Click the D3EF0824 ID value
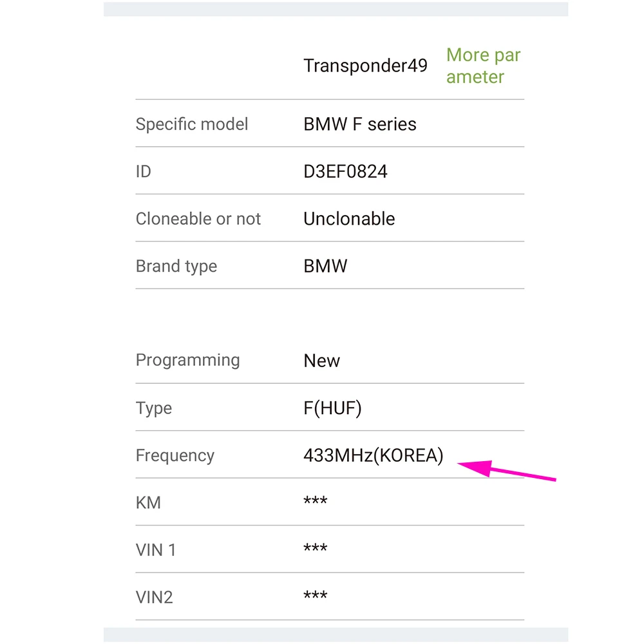Viewport: 644px width, 644px height. [x=345, y=171]
